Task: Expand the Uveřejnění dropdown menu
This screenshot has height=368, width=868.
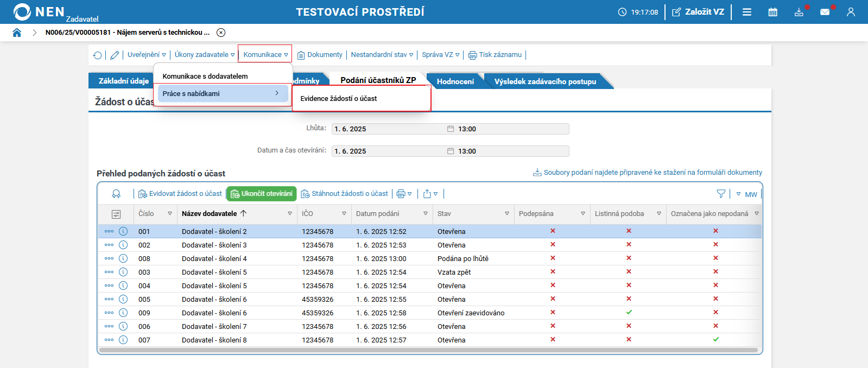Action: (147, 55)
